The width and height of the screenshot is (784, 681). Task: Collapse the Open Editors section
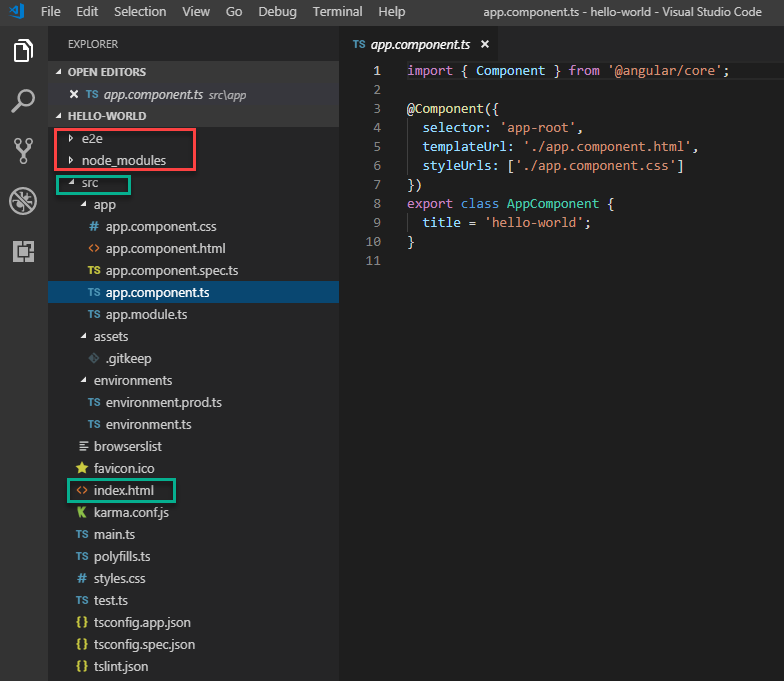point(106,72)
